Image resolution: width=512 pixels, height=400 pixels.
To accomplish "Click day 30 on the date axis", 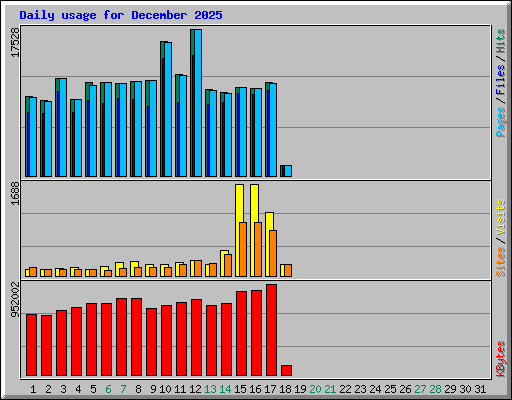I will [466, 389].
